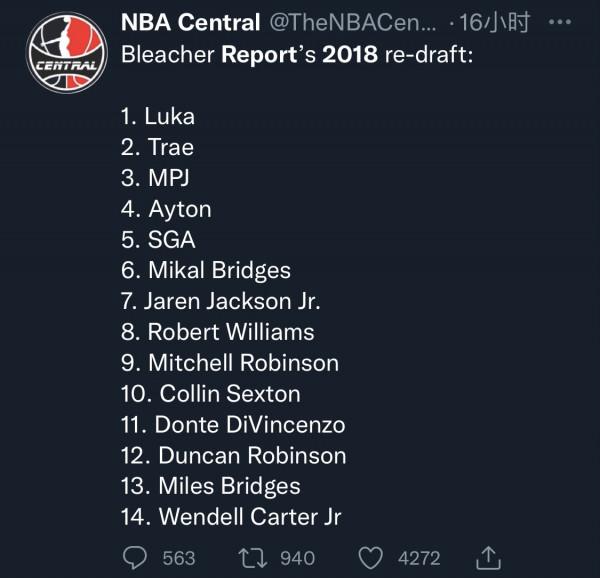Click the "12. Duncan Robinson" line
This screenshot has height=578, width=600.
pyautogui.click(x=233, y=456)
